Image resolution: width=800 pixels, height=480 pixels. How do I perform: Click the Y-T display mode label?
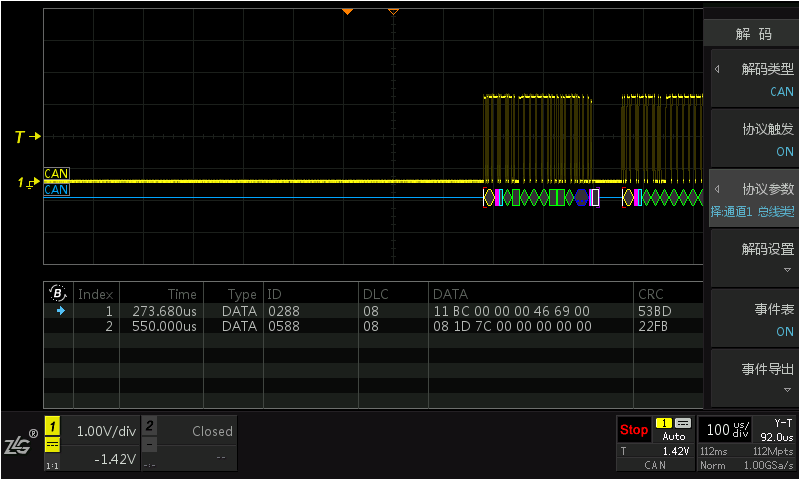[783, 423]
